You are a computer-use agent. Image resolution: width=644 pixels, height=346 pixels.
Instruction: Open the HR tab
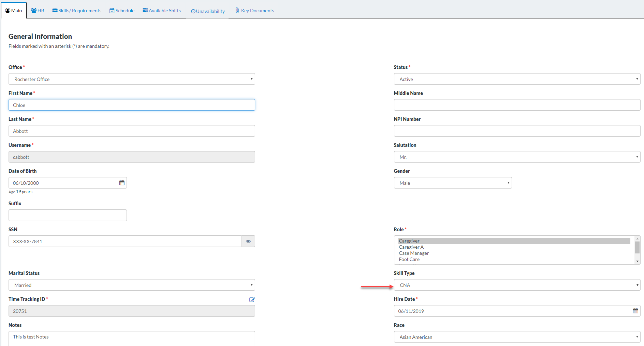[38, 11]
